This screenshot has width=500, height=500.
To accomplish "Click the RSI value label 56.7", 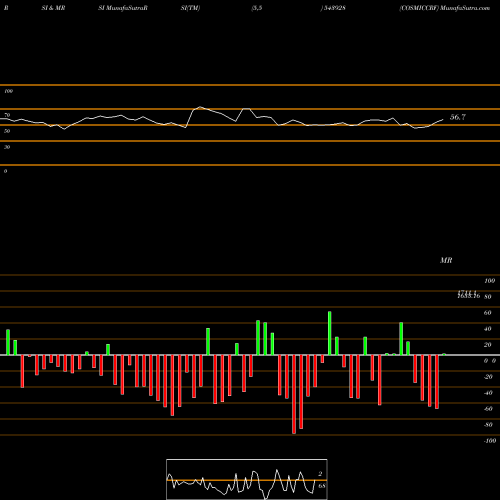I will pyautogui.click(x=458, y=117).
